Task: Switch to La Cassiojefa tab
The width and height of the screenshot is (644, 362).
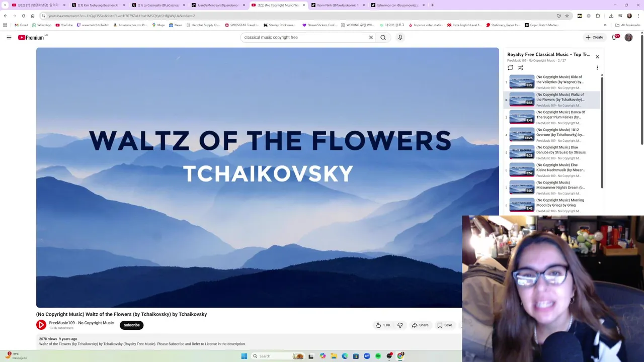Action: 158,5
